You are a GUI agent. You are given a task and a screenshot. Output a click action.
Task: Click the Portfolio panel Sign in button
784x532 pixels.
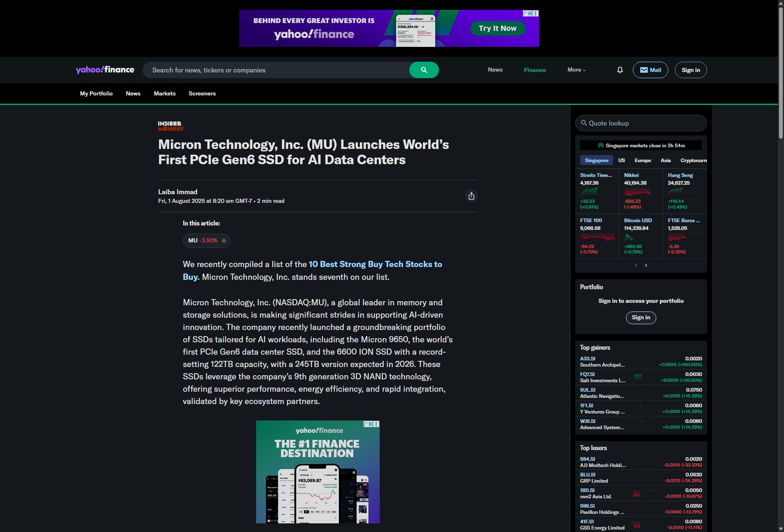point(641,318)
